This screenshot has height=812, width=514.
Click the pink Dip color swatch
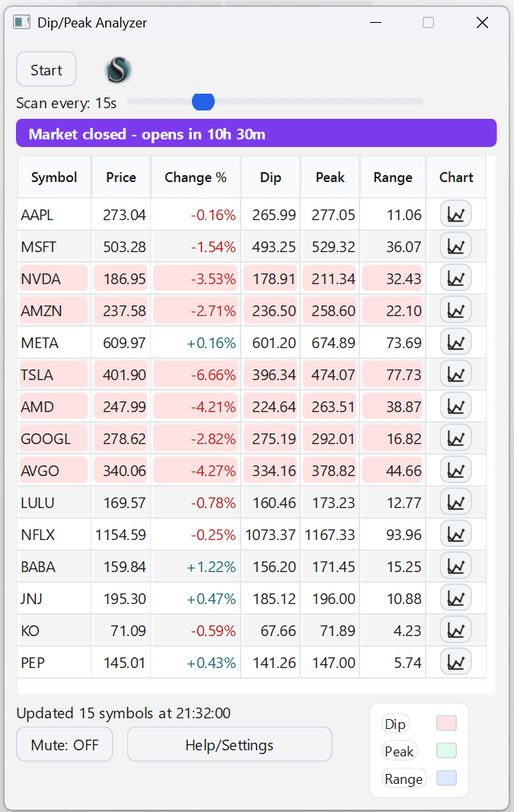pos(446,724)
